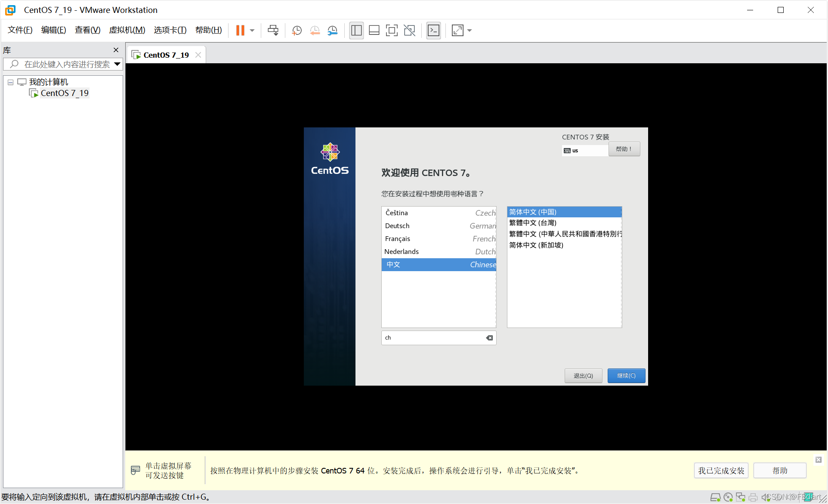Image resolution: width=828 pixels, height=504 pixels.
Task: Revert the VM to its snapshot
Action: coord(315,30)
